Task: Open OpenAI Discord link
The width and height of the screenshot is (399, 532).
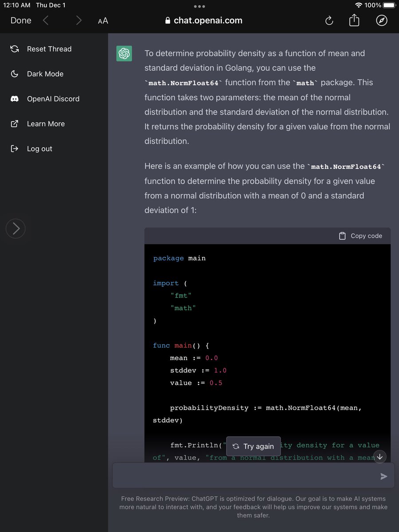Action: 54,98
